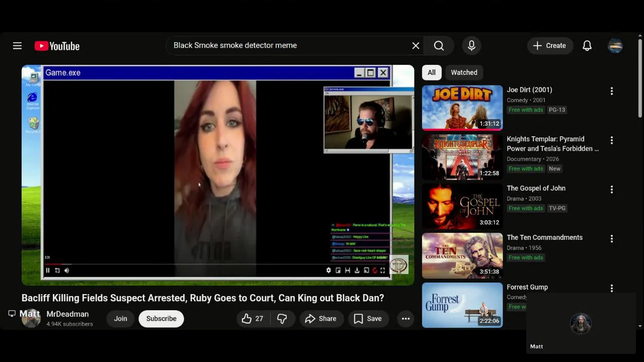Click the cast icon in the player

[x=366, y=270]
